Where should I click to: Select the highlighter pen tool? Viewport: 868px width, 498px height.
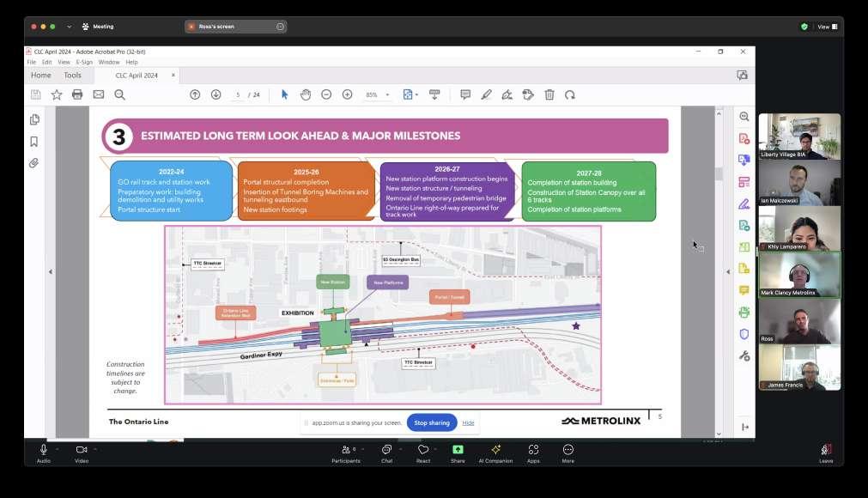pyautogui.click(x=486, y=94)
